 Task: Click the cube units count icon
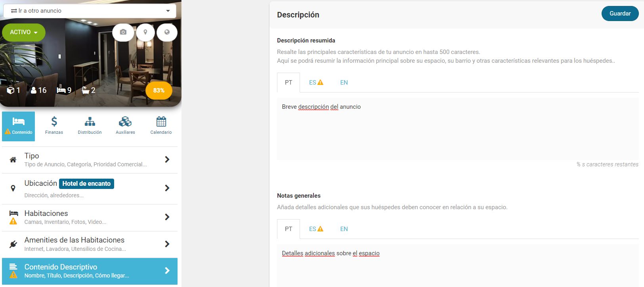11,91
